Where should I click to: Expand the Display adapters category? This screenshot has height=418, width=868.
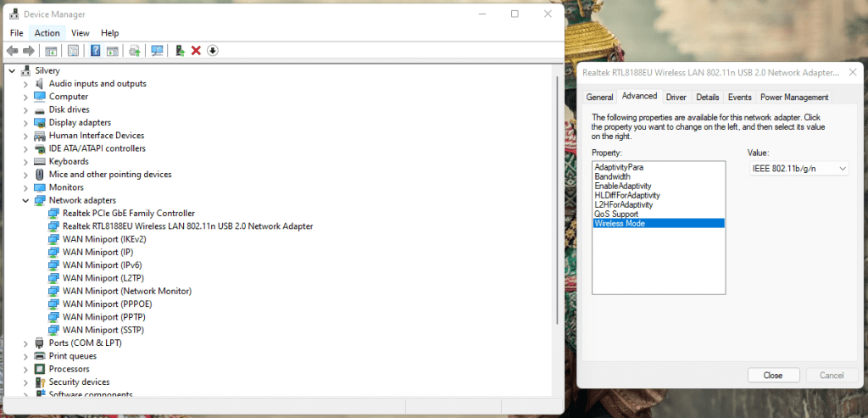coord(25,122)
